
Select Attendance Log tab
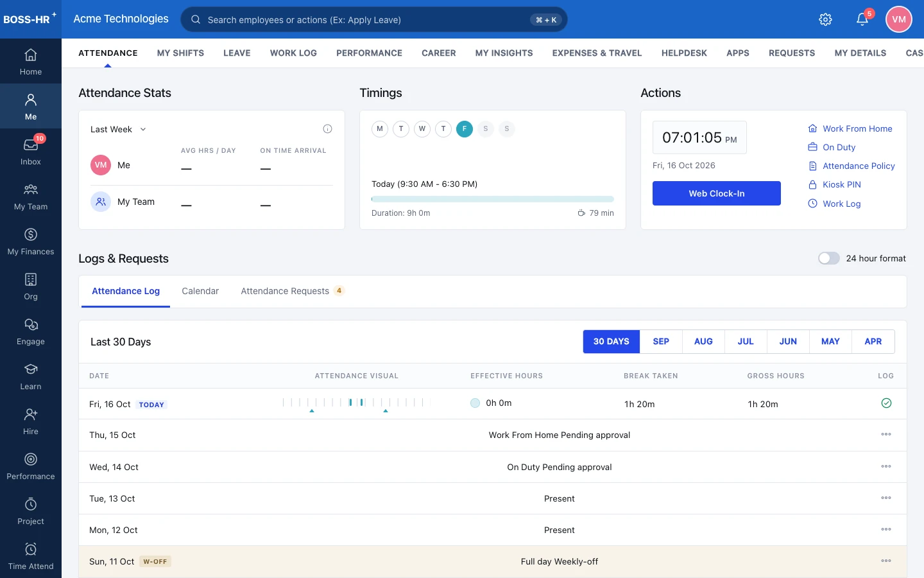coord(126,291)
